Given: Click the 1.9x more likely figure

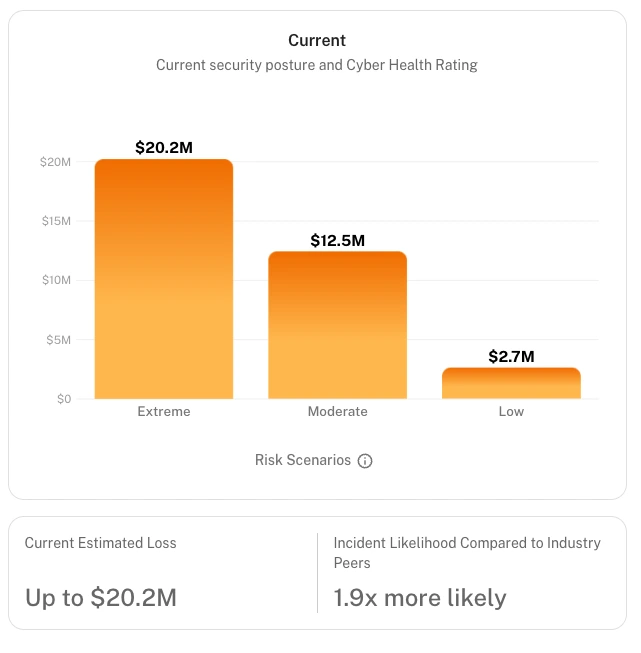Looking at the screenshot, I should (x=420, y=598).
